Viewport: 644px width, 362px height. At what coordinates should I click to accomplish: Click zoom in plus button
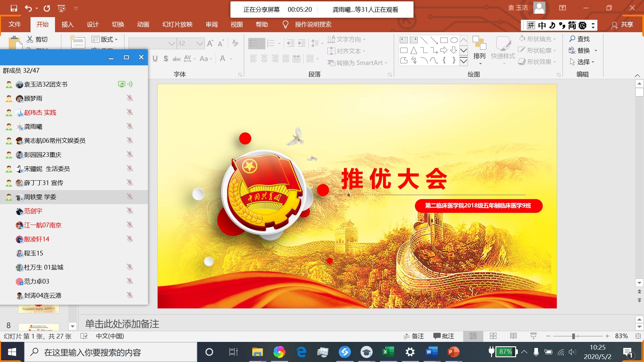[607, 336]
